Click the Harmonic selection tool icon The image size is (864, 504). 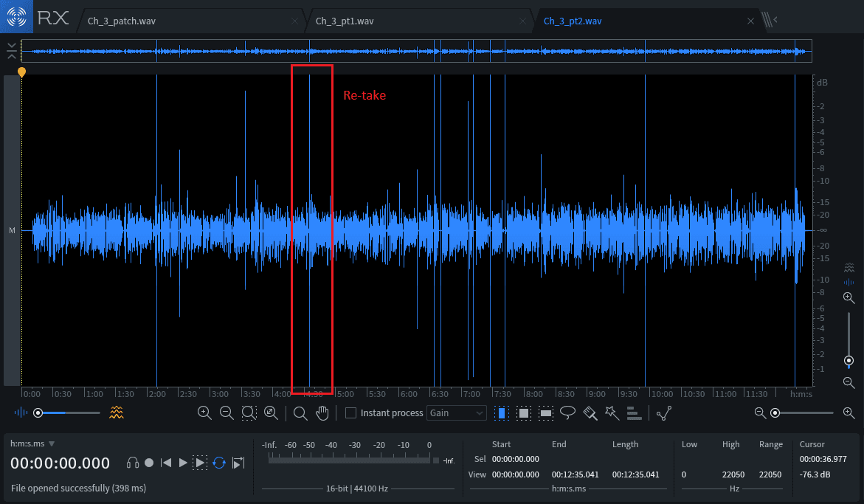tap(635, 413)
